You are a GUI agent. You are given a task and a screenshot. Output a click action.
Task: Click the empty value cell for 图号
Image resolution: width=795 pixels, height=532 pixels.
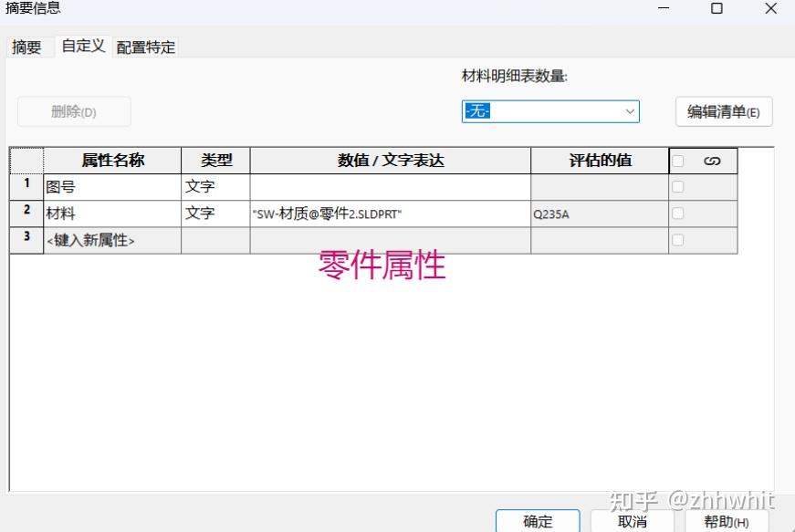[x=391, y=187]
